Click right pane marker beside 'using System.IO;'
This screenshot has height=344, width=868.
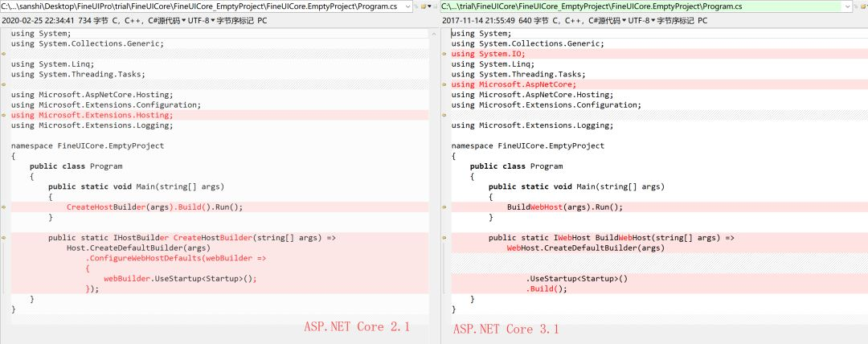[x=444, y=54]
